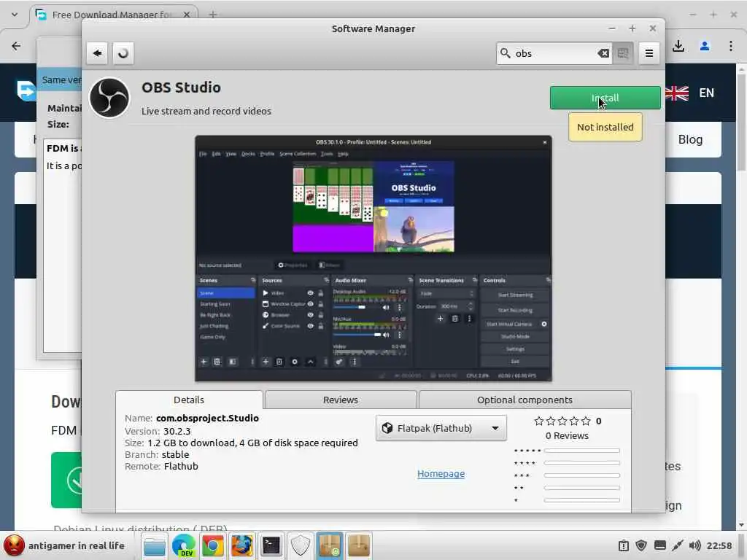The image size is (747, 560).
Task: Switch website language via EN selector
Action: tap(706, 93)
